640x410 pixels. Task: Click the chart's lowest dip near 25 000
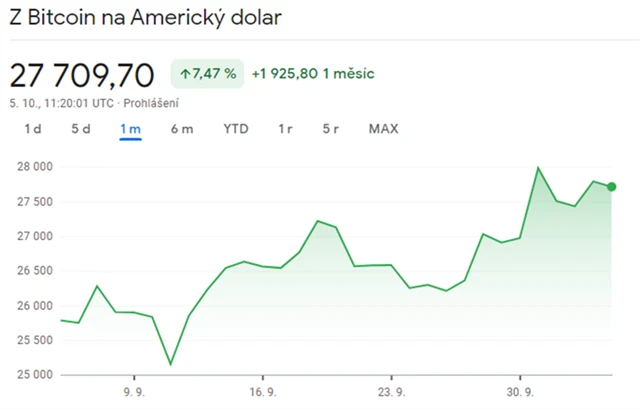[170, 364]
